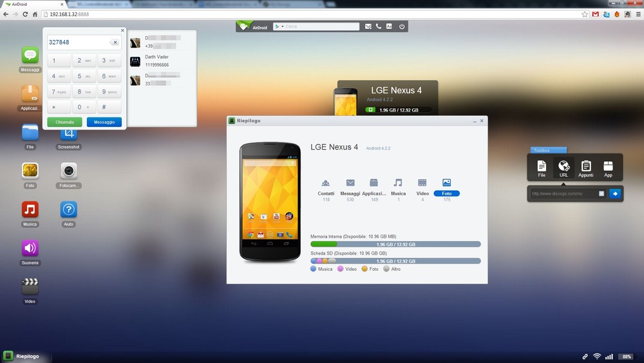
Task: Click the signal strength bars in the bottom bar
Action: coord(609,357)
